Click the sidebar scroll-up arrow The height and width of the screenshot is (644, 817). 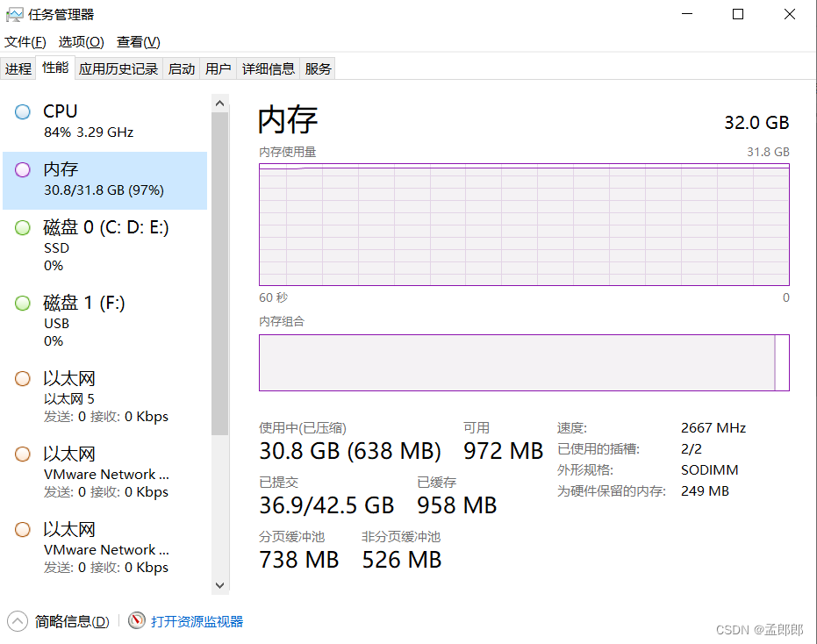point(220,104)
